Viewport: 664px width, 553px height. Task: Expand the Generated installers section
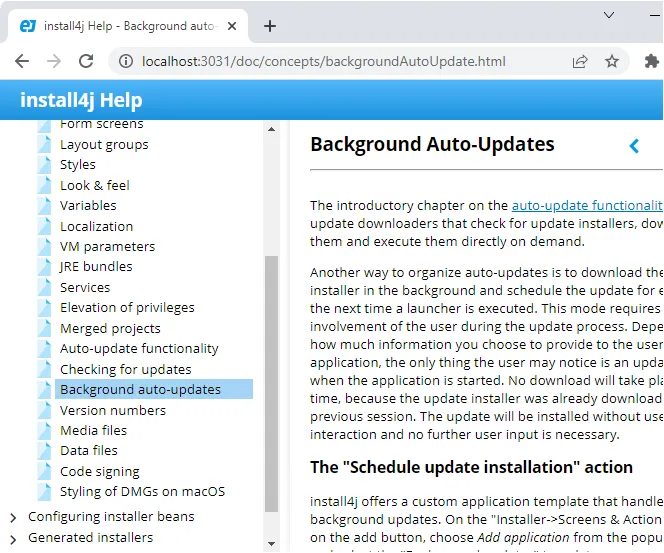point(13,539)
